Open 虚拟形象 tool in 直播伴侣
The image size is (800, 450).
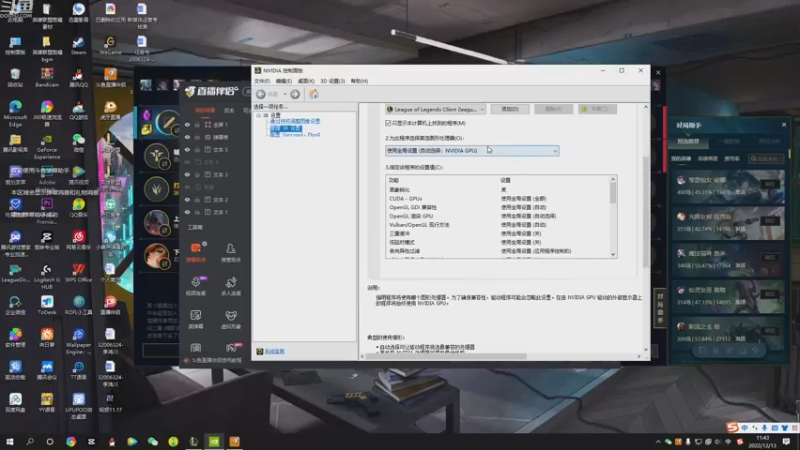click(x=231, y=319)
